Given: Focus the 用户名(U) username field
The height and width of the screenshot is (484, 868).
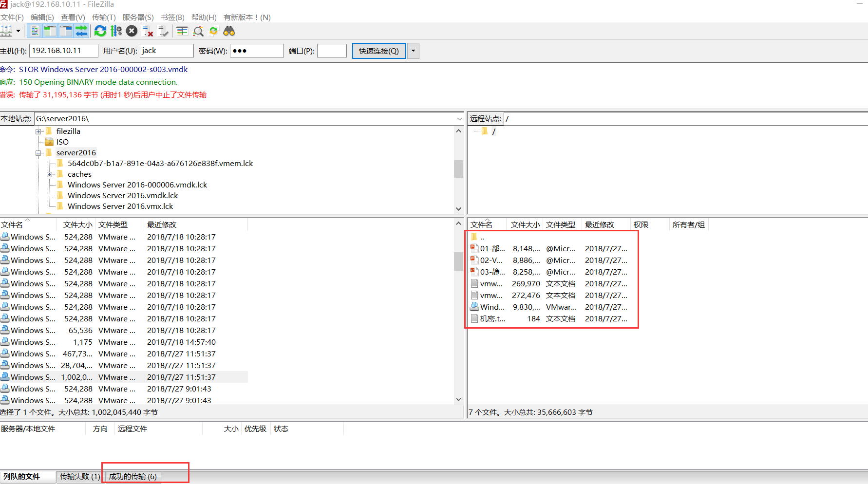Looking at the screenshot, I should [x=167, y=51].
